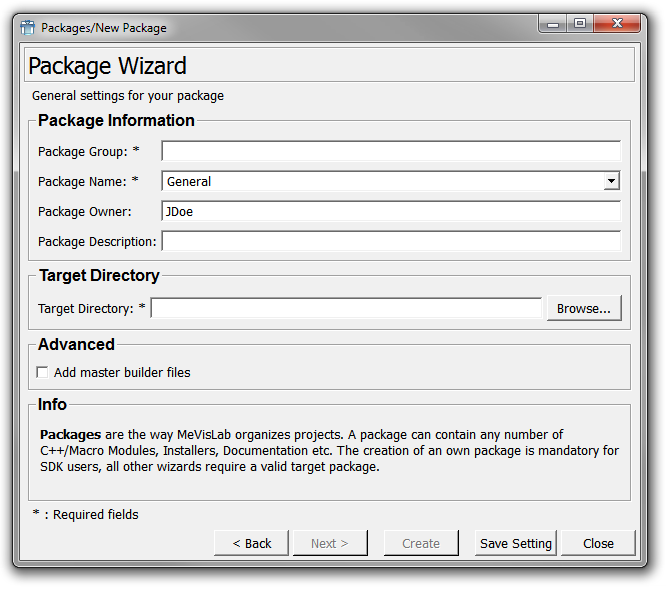Click the Target Directory path field
The image size is (670, 589).
pos(346,309)
